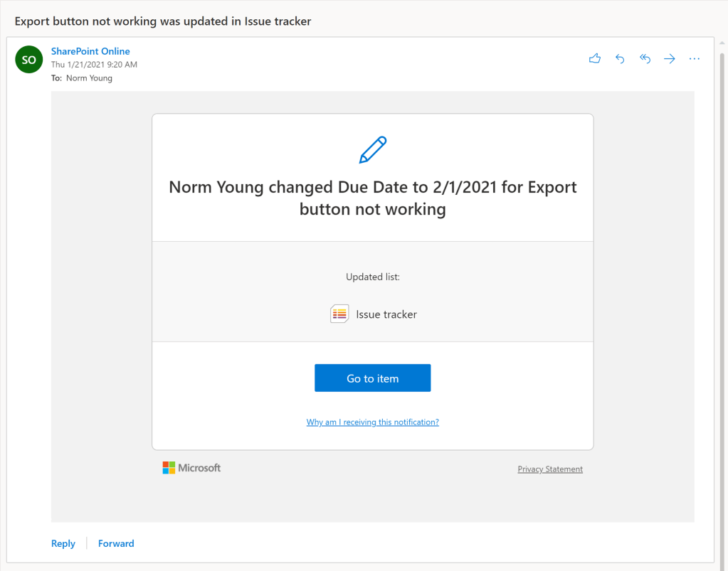The height and width of the screenshot is (571, 728).
Task: Click Reply at the bottom of the email
Action: tap(63, 543)
